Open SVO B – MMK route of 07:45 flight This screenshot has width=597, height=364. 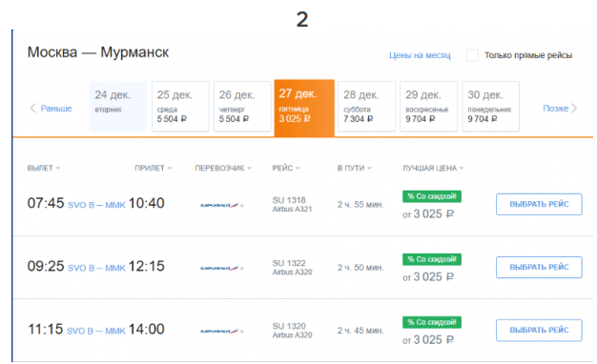(x=96, y=205)
